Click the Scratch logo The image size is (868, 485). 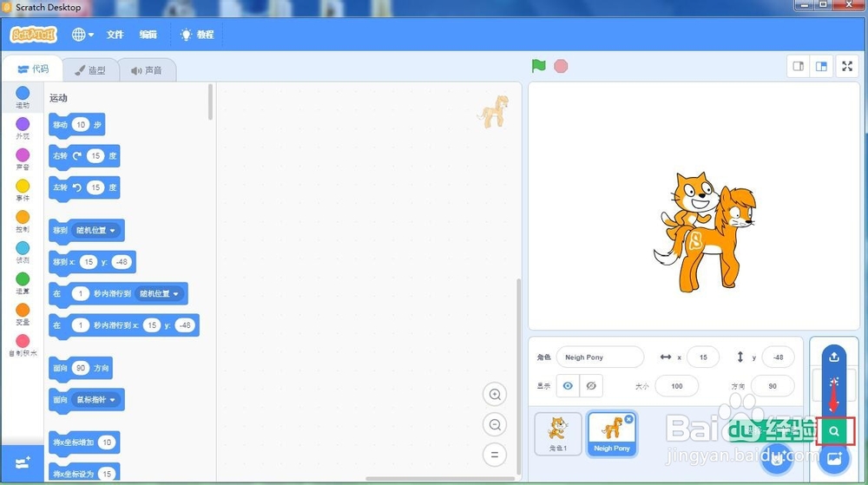(33, 35)
